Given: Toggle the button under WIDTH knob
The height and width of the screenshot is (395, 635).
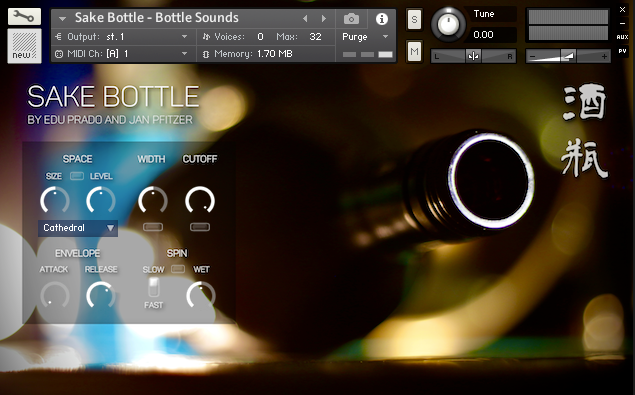Looking at the screenshot, I should click(153, 227).
